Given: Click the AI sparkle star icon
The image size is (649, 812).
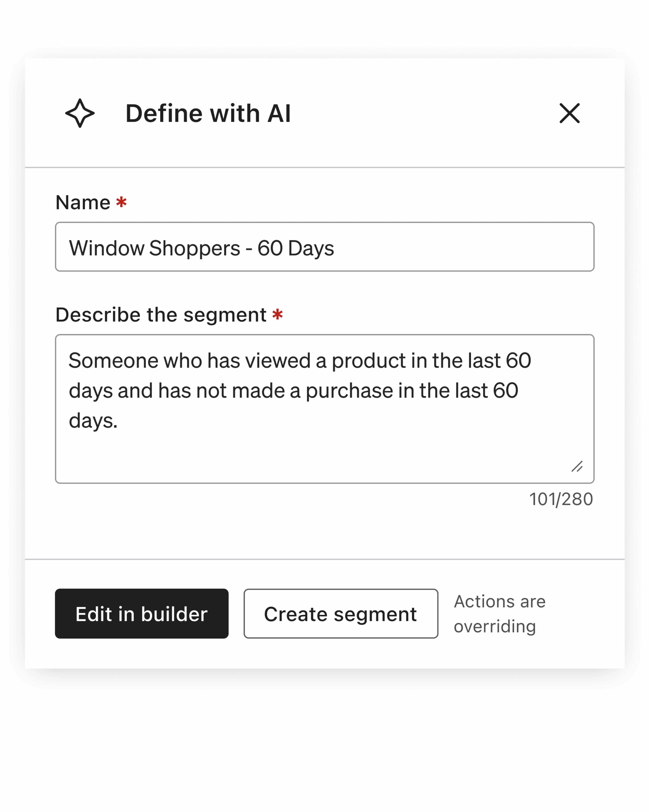Looking at the screenshot, I should coord(80,113).
